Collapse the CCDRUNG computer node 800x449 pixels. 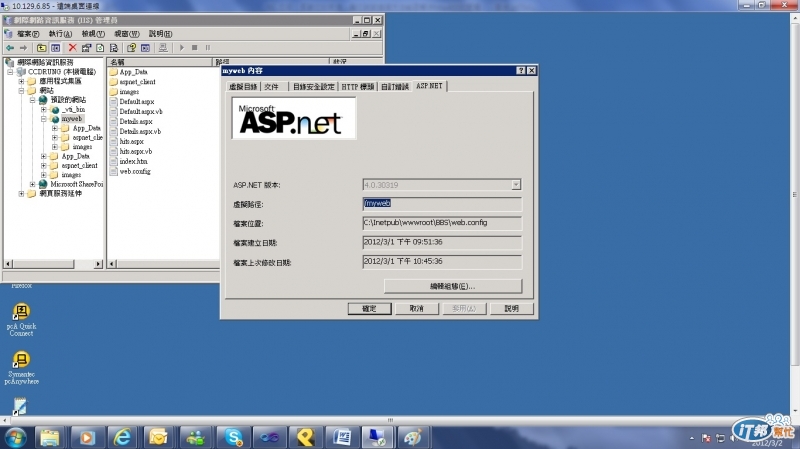pyautogui.click(x=10, y=72)
